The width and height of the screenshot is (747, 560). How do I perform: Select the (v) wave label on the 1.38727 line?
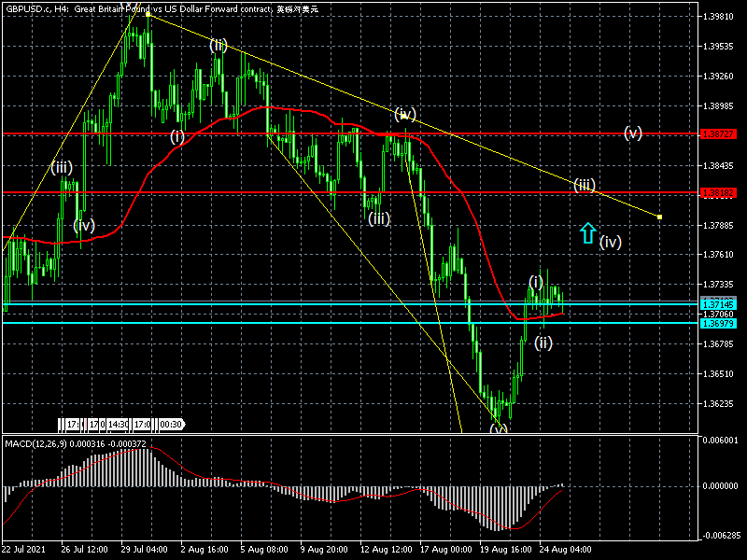(633, 133)
